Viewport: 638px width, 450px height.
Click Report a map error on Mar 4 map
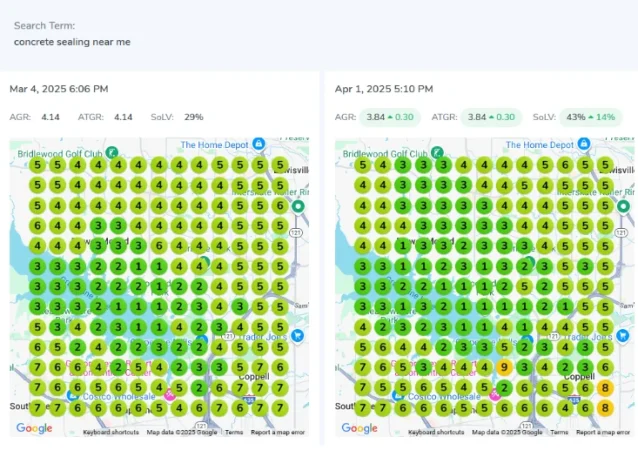click(x=279, y=433)
